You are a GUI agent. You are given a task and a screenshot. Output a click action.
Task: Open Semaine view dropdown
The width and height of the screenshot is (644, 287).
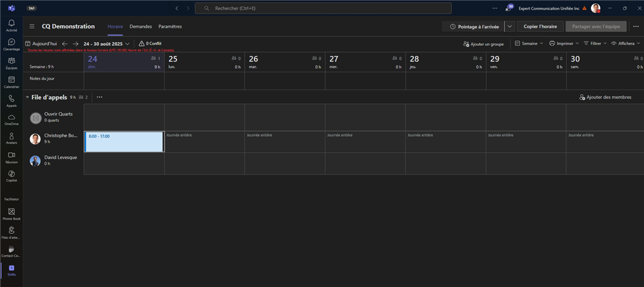tap(529, 43)
